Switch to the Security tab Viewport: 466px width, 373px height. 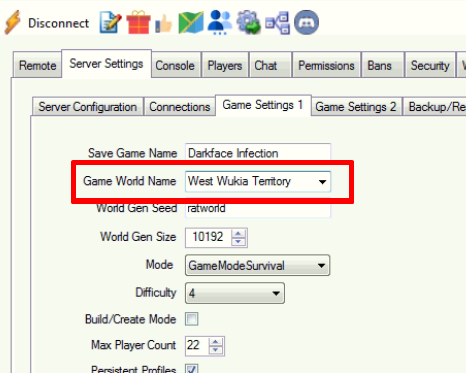(430, 65)
